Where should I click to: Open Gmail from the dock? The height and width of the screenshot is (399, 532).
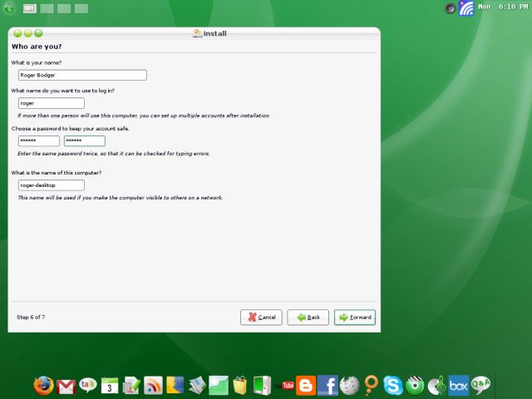pyautogui.click(x=66, y=386)
